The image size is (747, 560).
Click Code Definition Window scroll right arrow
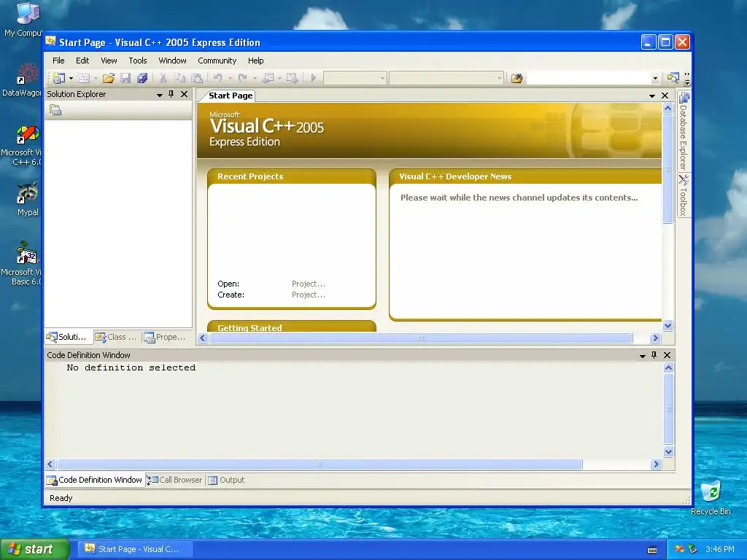656,464
